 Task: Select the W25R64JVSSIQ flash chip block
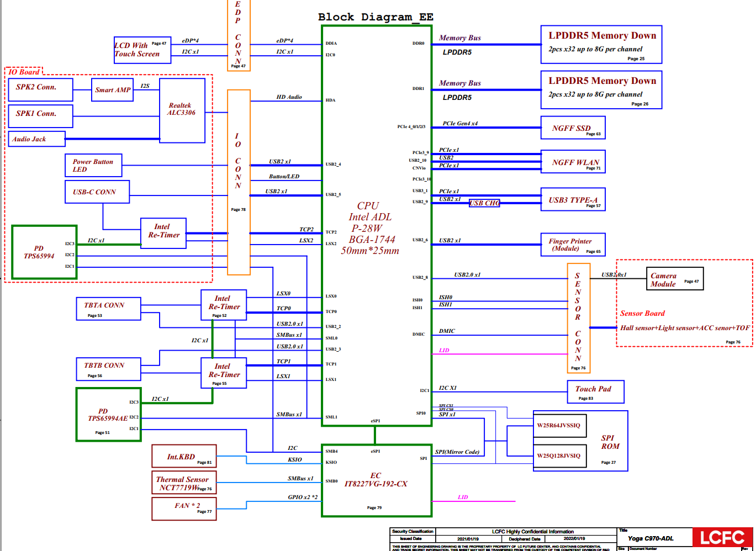click(560, 426)
